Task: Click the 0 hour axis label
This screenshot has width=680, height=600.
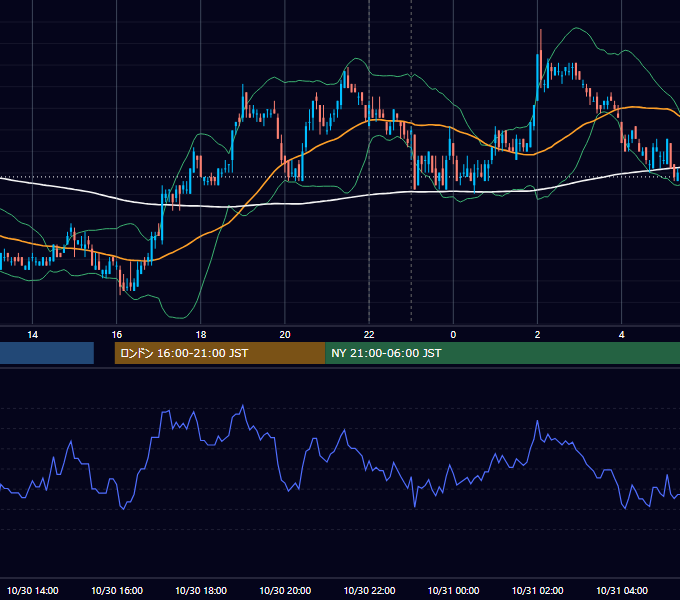Action: tap(453, 335)
